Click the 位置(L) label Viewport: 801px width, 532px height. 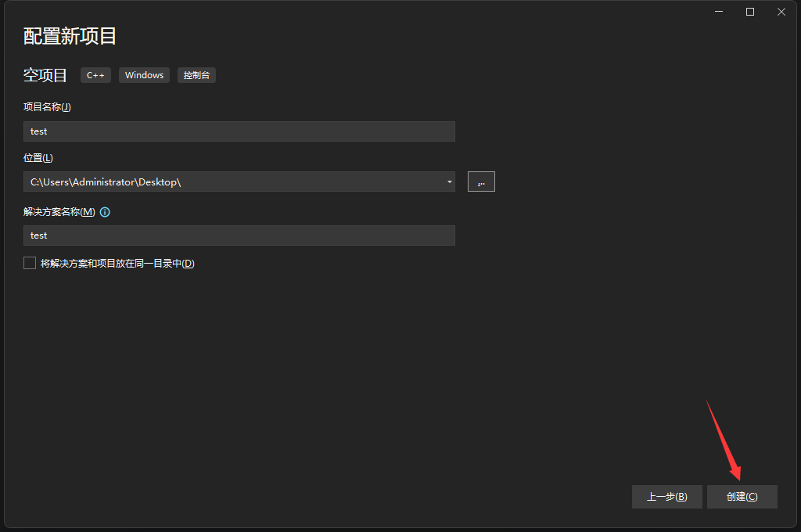pyautogui.click(x=38, y=158)
